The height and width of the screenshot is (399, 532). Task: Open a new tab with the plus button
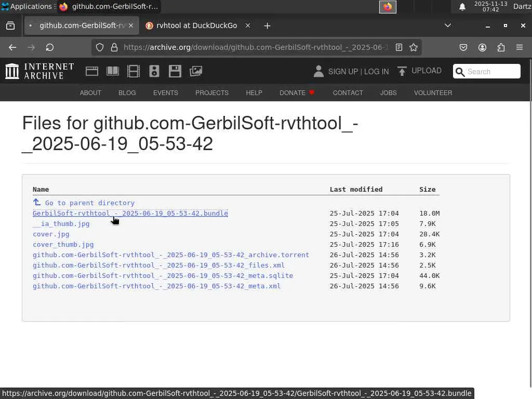(268, 26)
